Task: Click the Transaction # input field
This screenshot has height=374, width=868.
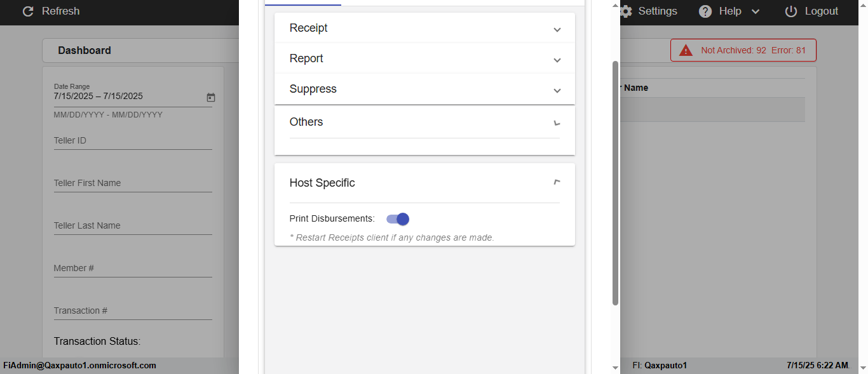Action: (133, 311)
